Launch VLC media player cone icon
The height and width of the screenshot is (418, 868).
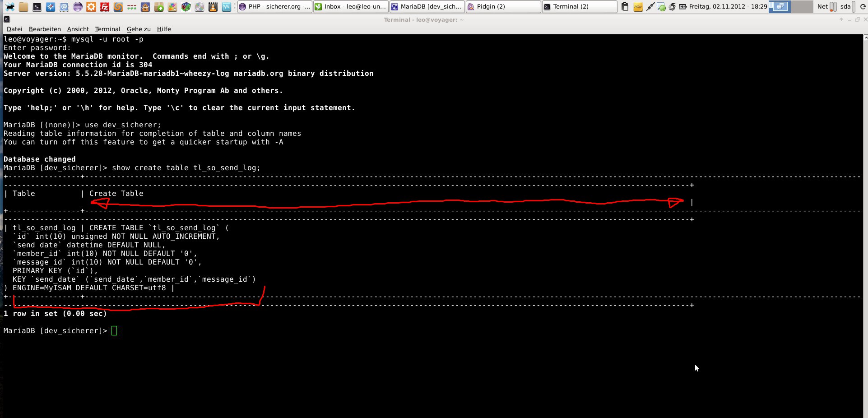click(213, 7)
